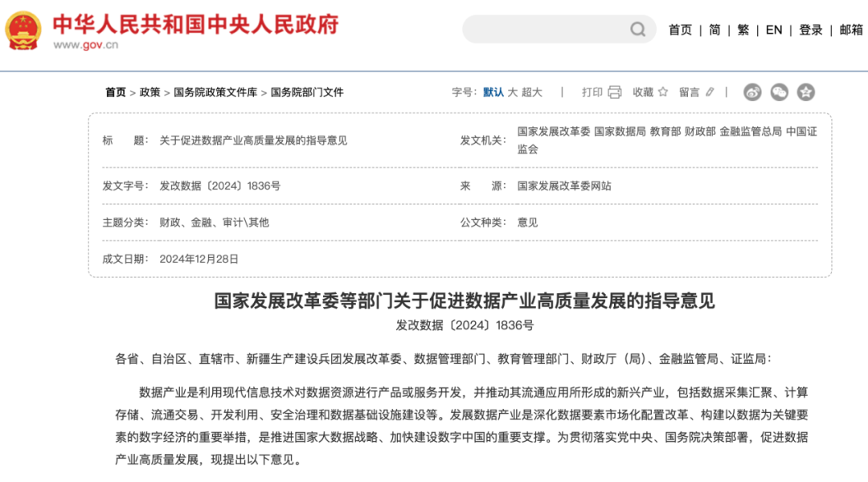
Task: Switch to traditional Chinese 繁
Action: click(743, 30)
